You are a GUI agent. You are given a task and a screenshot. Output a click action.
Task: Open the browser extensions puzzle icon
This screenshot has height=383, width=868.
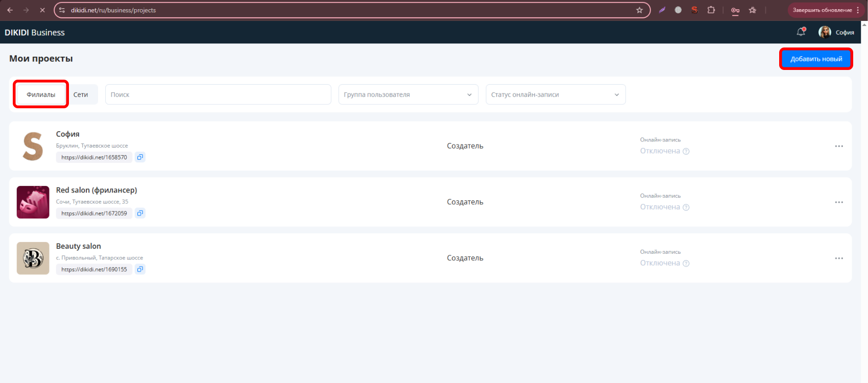pos(711,10)
